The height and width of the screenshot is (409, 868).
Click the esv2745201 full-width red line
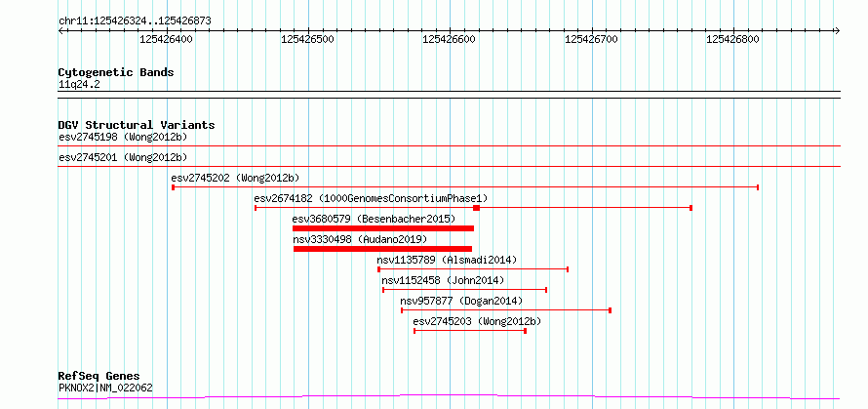[x=450, y=166]
